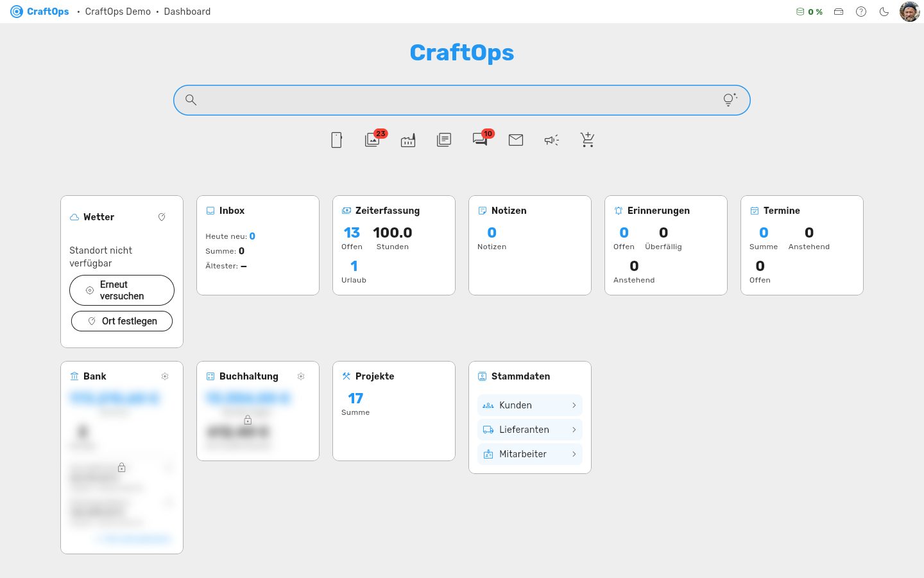The image size is (924, 578).
Task: Click the CraftOps logo in header
Action: [40, 12]
